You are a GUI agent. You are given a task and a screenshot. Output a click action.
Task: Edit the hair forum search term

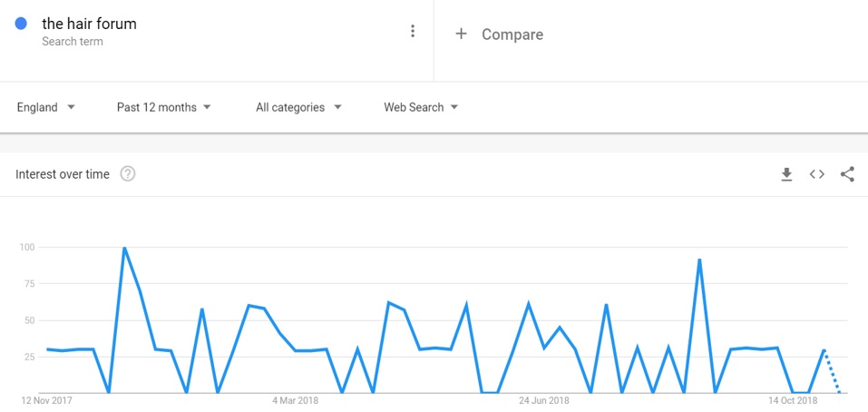click(x=89, y=24)
